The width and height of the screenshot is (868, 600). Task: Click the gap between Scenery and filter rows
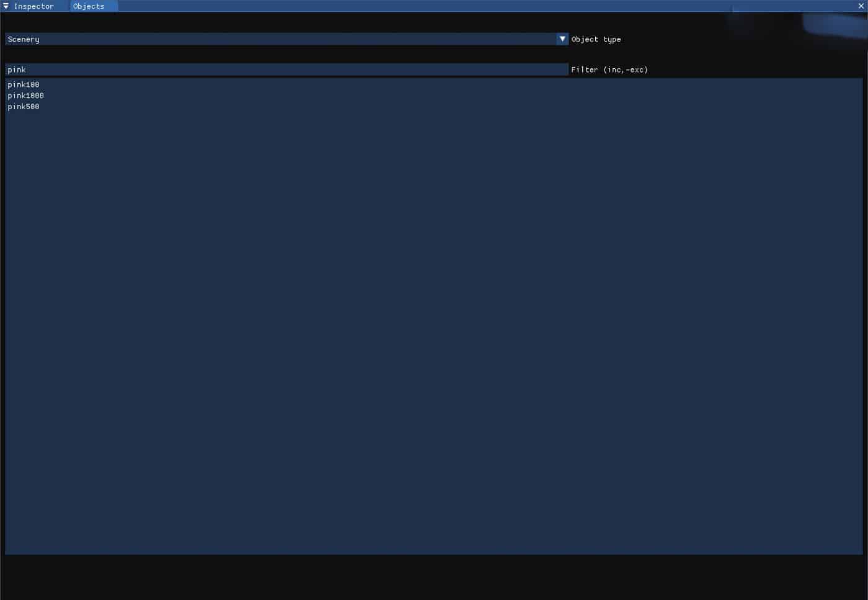tap(285, 55)
